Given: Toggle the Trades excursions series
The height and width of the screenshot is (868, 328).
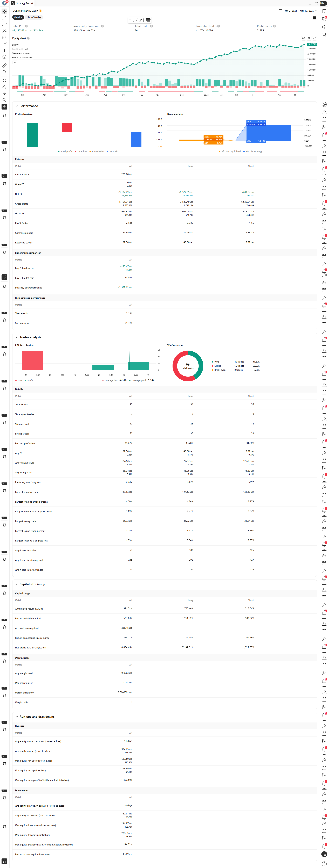Looking at the screenshot, I should pyautogui.click(x=21, y=53).
